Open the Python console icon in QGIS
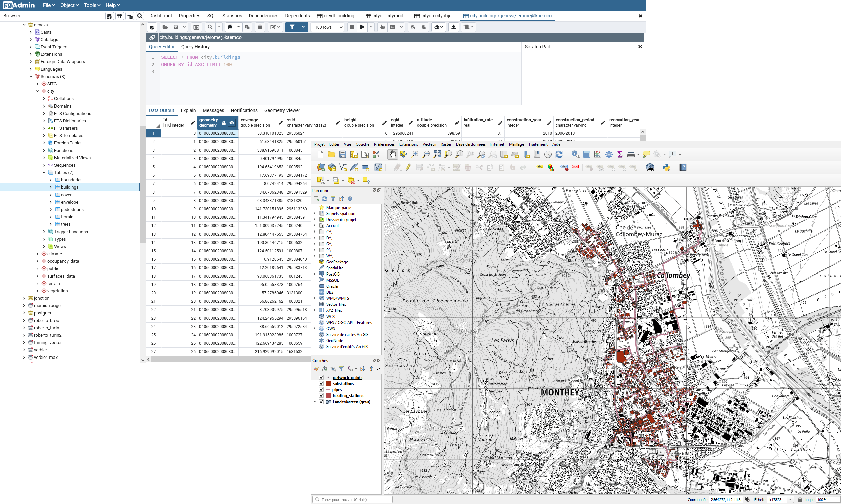The image size is (841, 504). [x=666, y=167]
